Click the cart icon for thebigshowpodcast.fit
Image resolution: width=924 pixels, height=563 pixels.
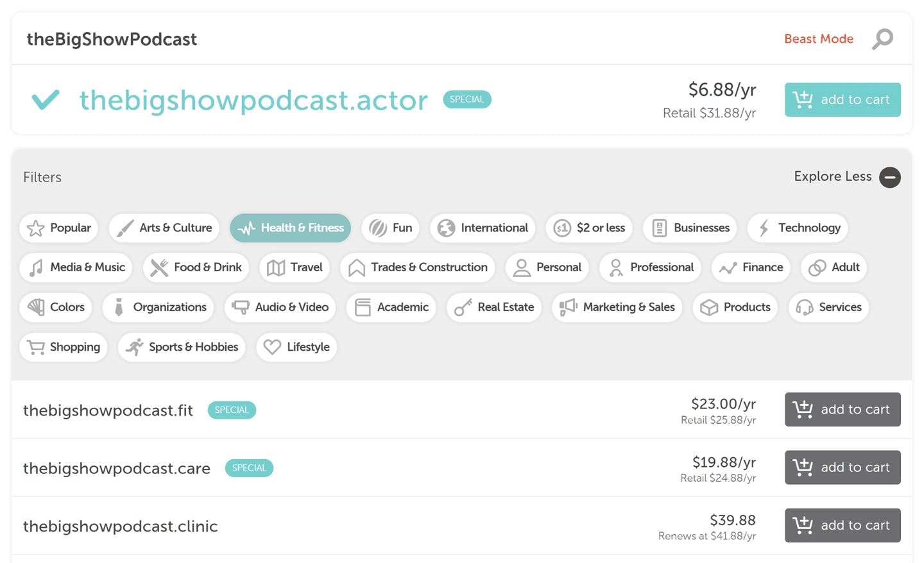pos(803,409)
